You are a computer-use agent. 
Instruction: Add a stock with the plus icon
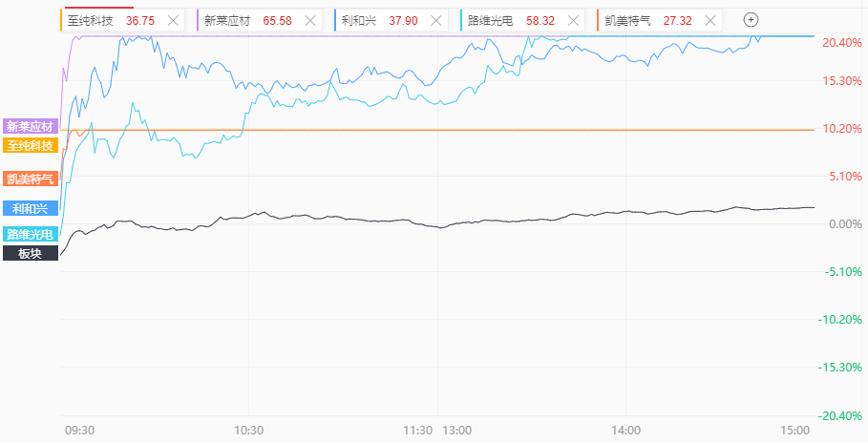pos(751,20)
